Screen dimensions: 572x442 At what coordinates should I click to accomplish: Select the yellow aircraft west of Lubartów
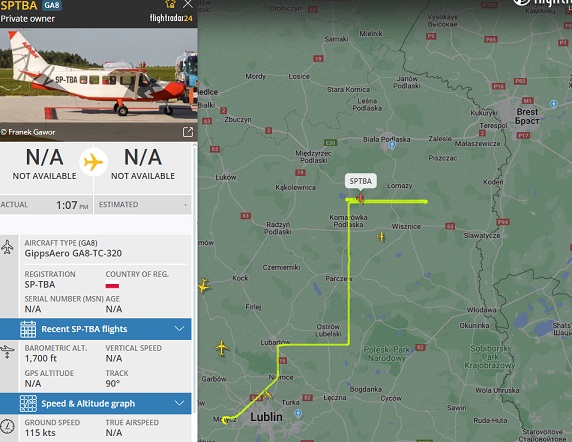(221, 348)
